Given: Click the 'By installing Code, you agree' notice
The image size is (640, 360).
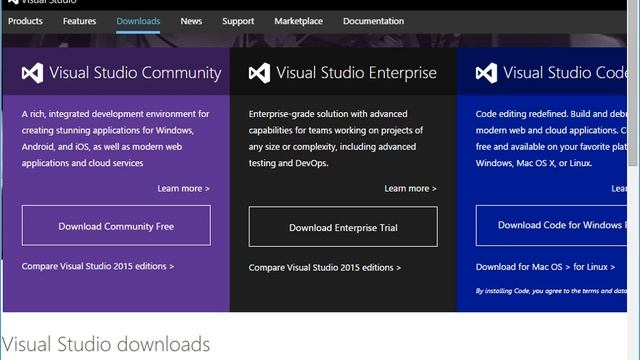Looking at the screenshot, I should [551, 291].
